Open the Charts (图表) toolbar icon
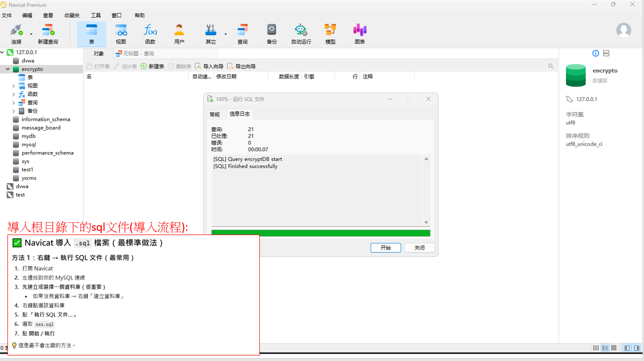This screenshot has height=361, width=644. pos(359,34)
